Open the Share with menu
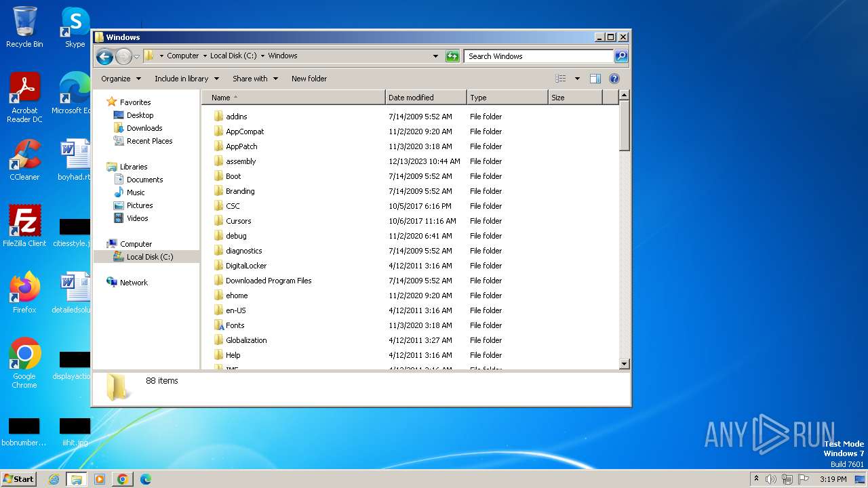 [x=255, y=79]
